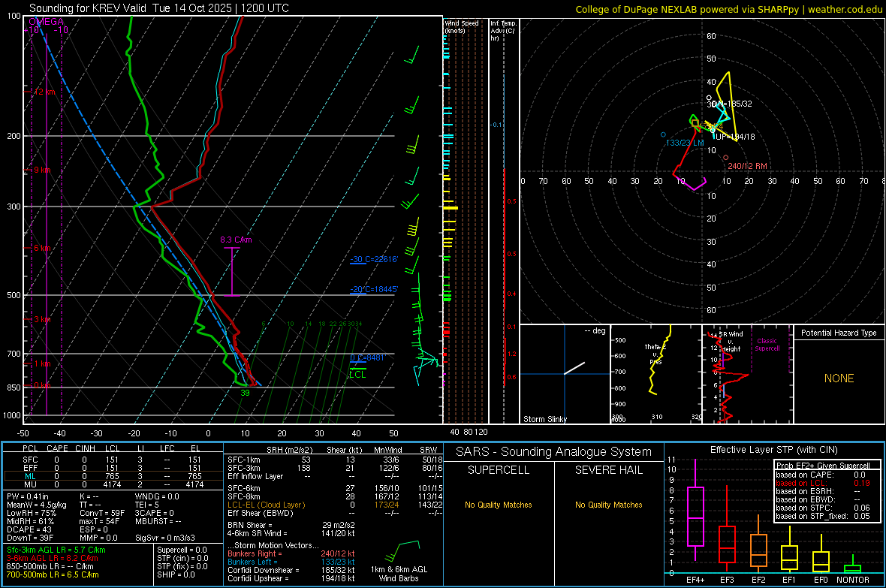This screenshot has width=886, height=588.
Task: Open the weather.cod.edu credit text
Action: click(x=845, y=9)
